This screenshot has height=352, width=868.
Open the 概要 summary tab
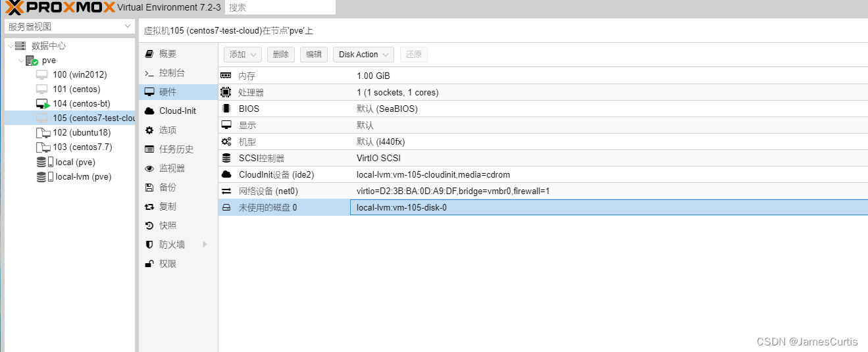(178, 53)
